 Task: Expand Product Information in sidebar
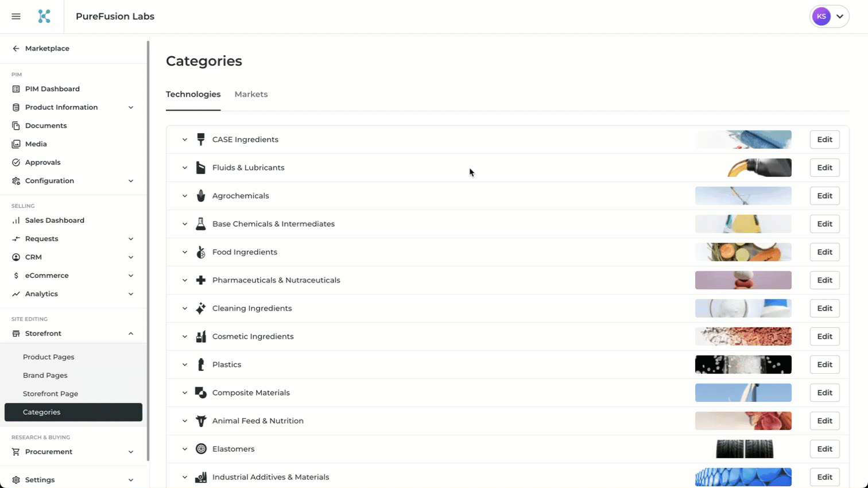[131, 107]
